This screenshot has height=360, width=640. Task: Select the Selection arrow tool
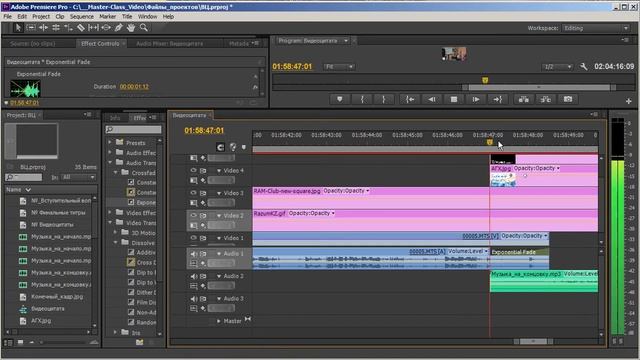(18, 28)
